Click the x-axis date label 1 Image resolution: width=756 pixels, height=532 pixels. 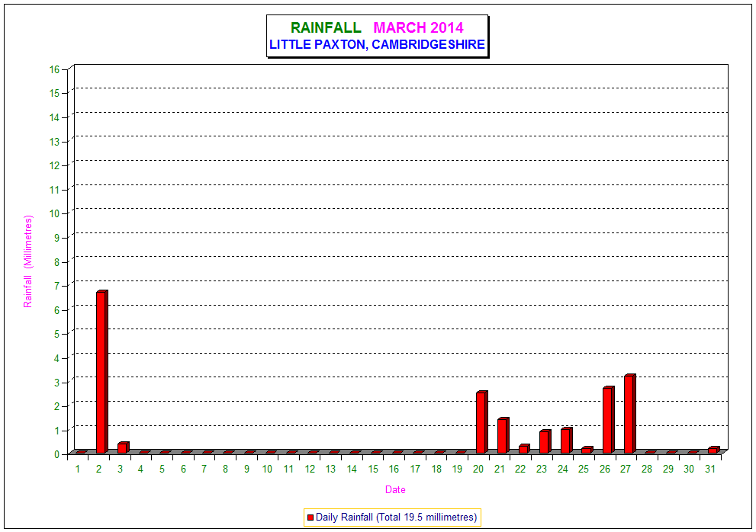[x=78, y=469]
